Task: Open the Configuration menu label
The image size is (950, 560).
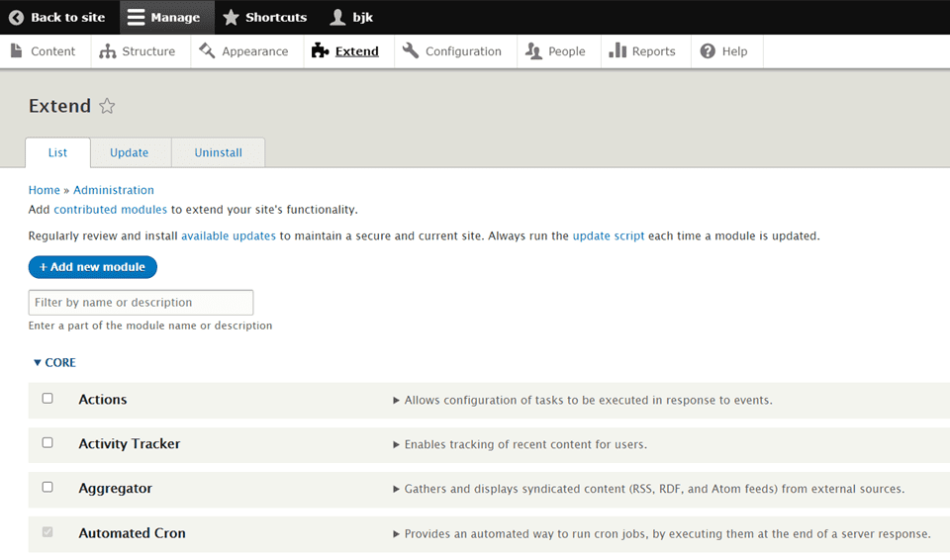Action: (463, 51)
